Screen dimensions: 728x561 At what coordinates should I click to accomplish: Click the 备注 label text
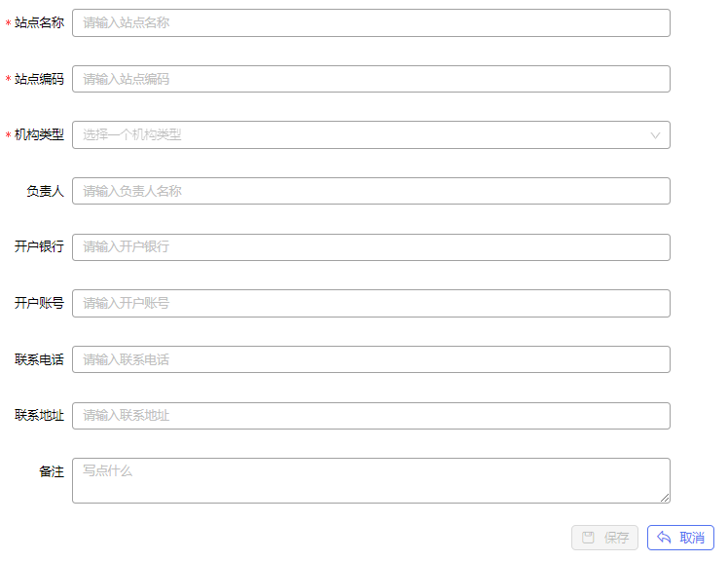(x=52, y=471)
